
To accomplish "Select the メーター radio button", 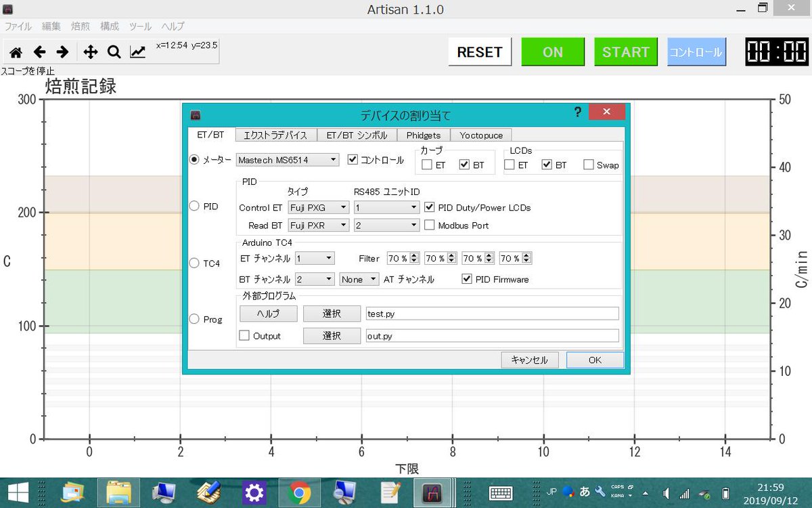I will pos(195,160).
